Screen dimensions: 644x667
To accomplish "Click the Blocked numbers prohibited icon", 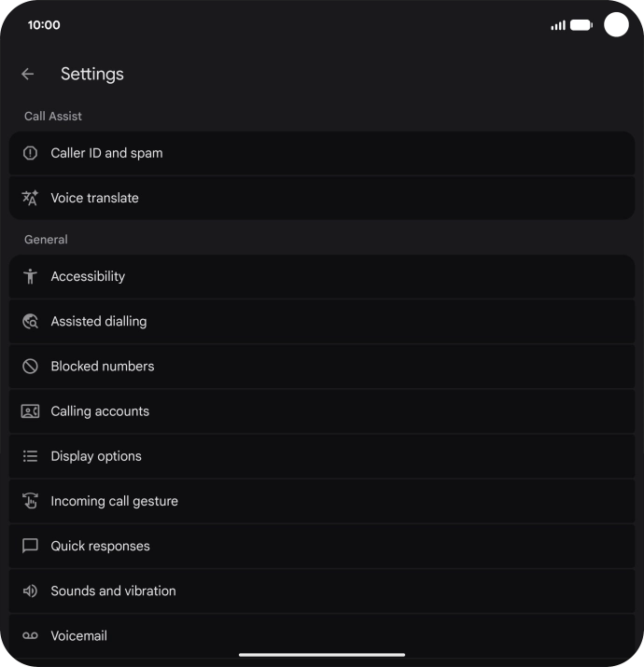I will pyautogui.click(x=30, y=367).
